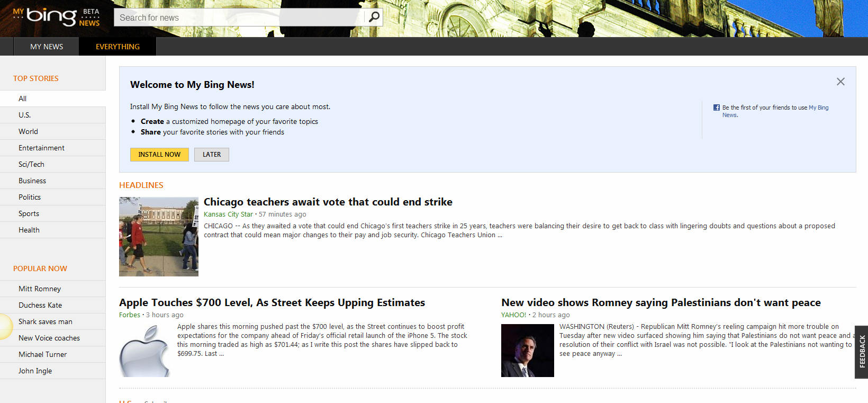Click the TOP STORIES heading
The image size is (868, 403).
click(36, 78)
